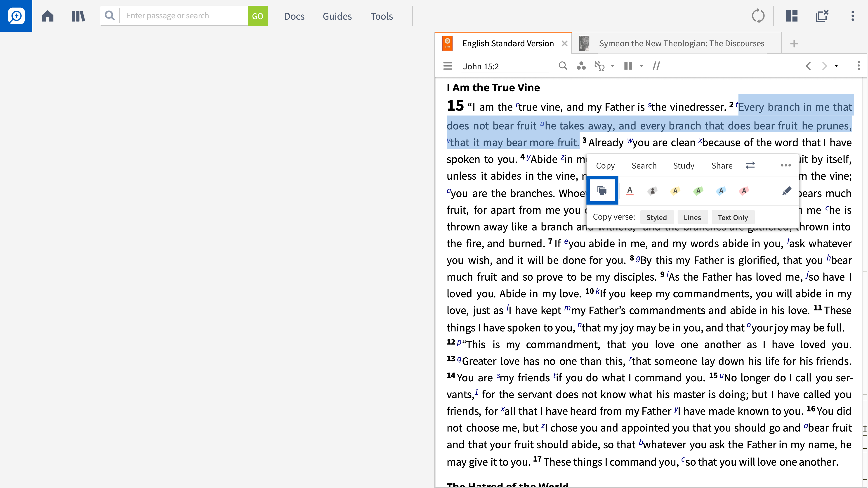Expand the multiple resources dropdown arrow
Screen dimensions: 868x488
click(x=642, y=66)
